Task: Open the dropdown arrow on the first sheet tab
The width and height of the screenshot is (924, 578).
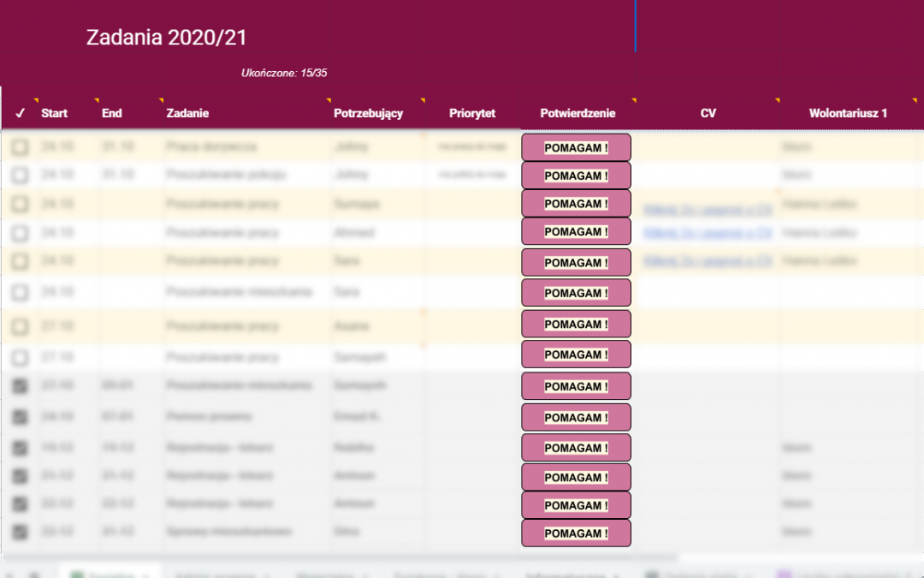Action: coord(146,575)
